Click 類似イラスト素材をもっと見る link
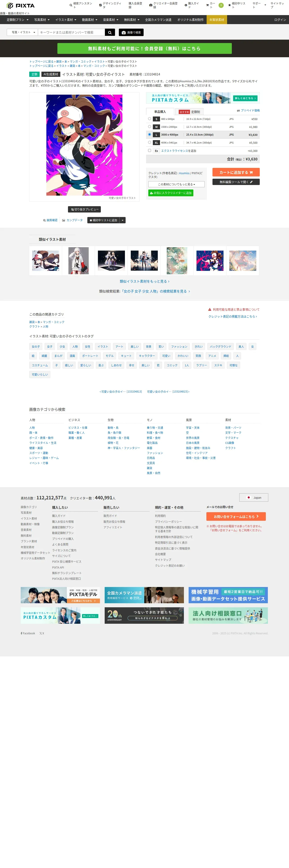289x868 pixels. [144, 281]
